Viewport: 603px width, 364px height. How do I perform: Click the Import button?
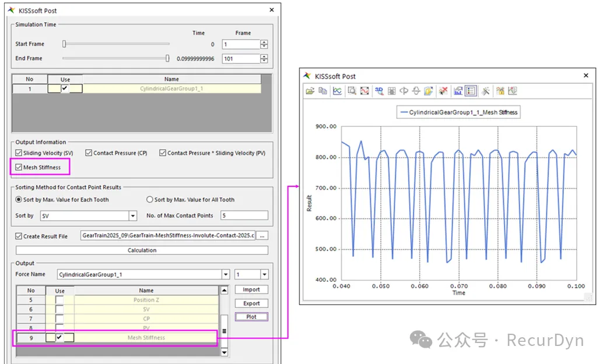(251, 289)
